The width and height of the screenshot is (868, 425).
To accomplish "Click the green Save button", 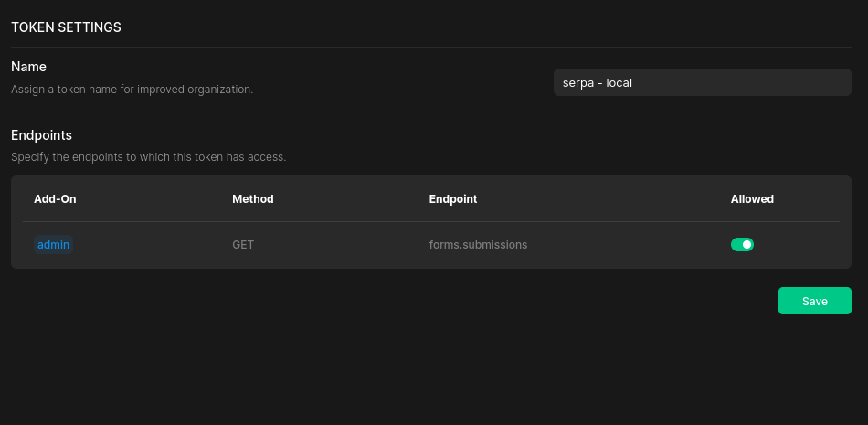I will coord(814,301).
